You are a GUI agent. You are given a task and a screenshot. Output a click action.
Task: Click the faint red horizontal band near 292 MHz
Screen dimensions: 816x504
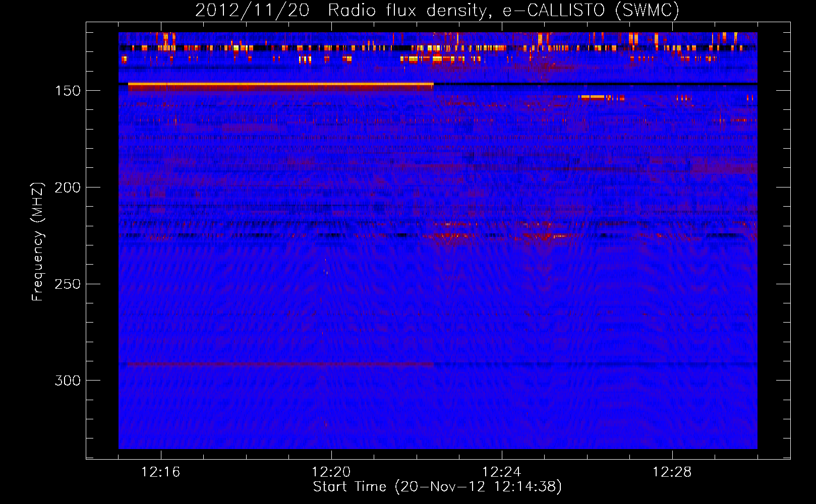(x=280, y=364)
